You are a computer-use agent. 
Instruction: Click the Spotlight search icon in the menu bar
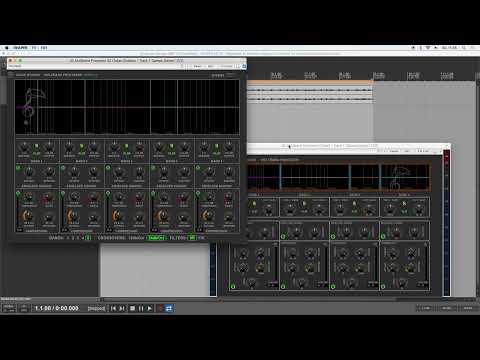tap(464, 48)
